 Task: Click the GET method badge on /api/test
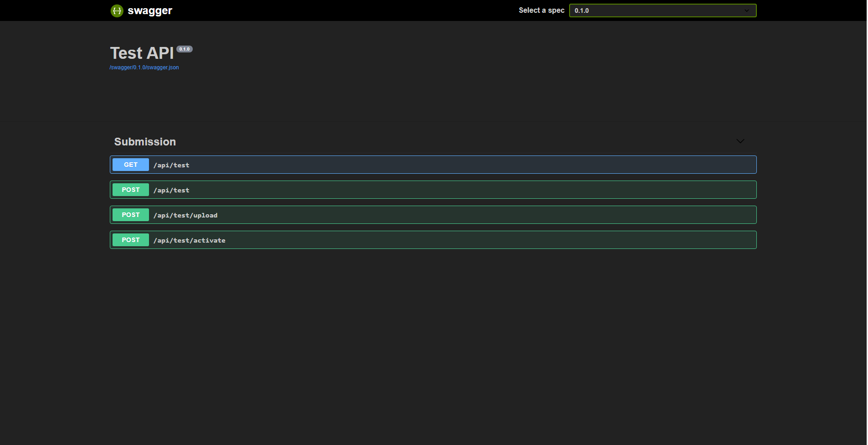coord(130,165)
